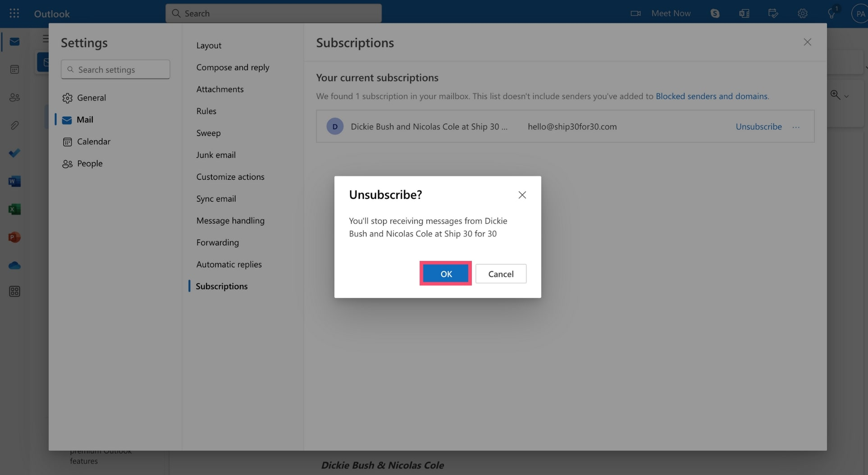Open the To Do checkmark icon
The height and width of the screenshot is (475, 868).
click(14, 153)
